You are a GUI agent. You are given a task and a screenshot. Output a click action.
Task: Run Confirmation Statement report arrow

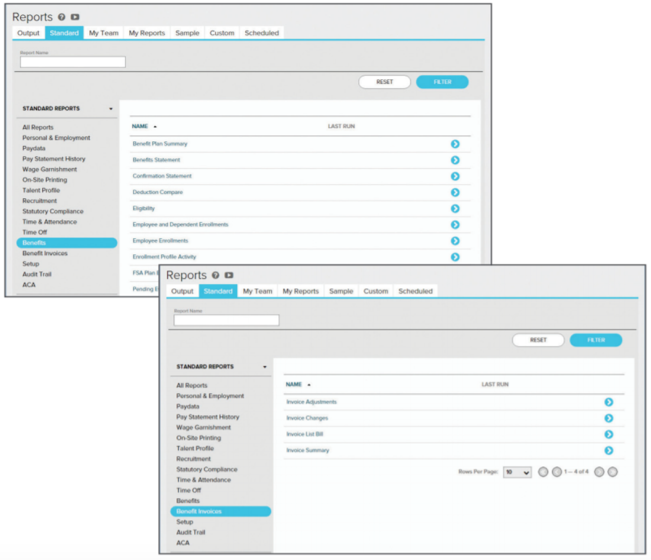coord(455,176)
